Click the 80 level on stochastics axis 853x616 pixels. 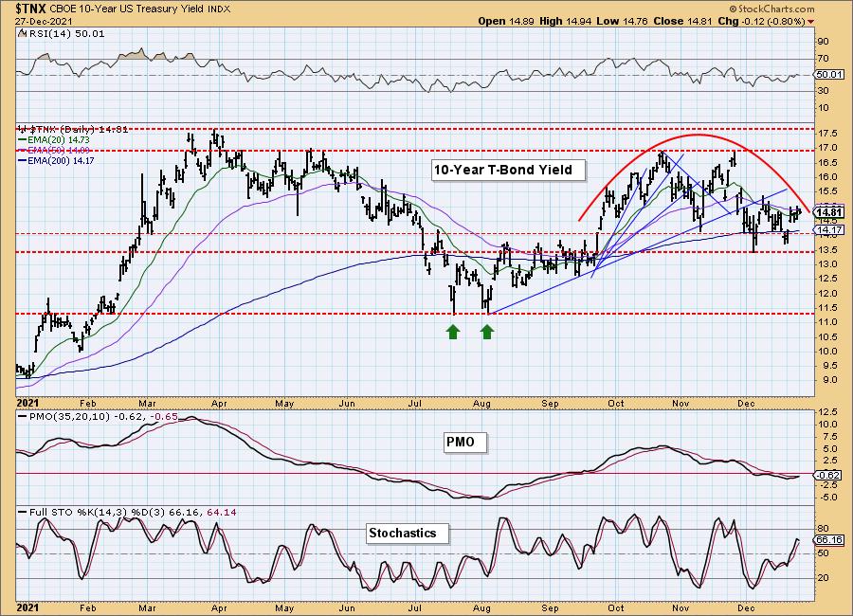point(823,529)
